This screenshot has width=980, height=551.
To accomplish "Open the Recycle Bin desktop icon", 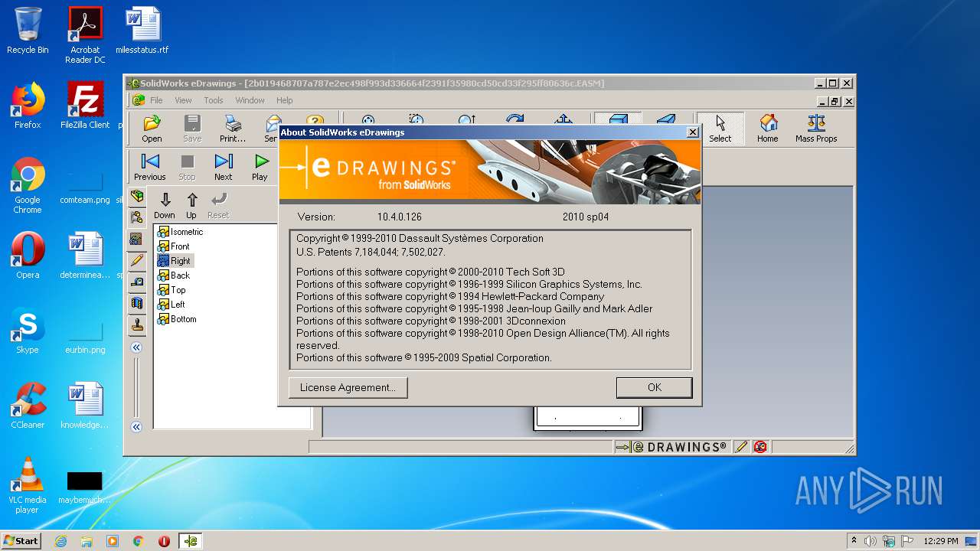I will [28, 31].
